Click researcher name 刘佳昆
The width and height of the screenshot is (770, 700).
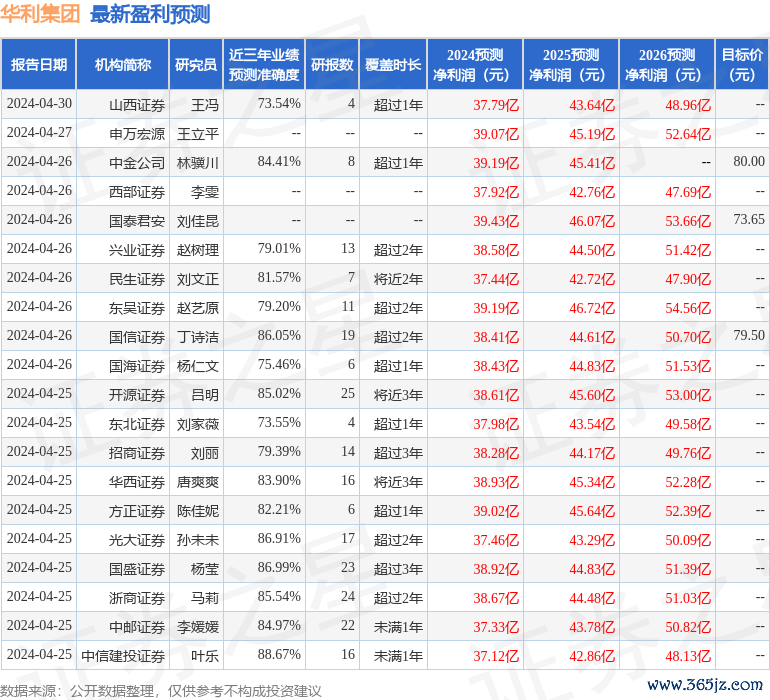(x=198, y=221)
